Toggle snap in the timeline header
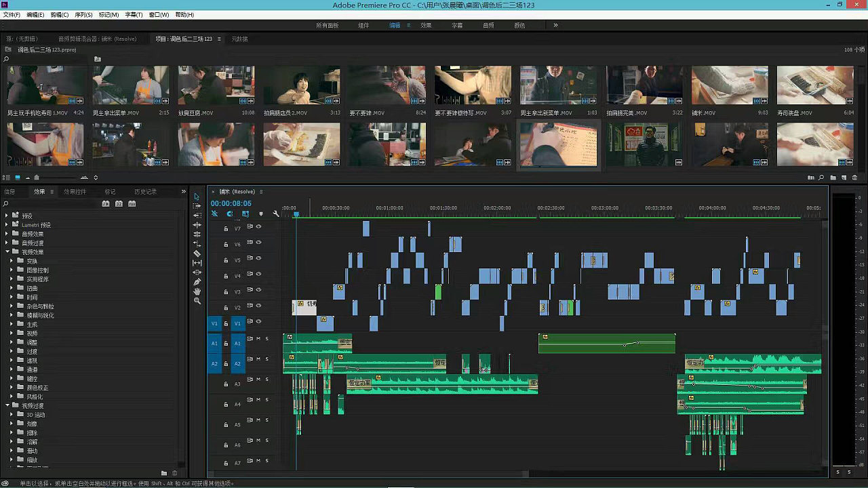Viewport: 868px width, 488px height. pos(230,213)
